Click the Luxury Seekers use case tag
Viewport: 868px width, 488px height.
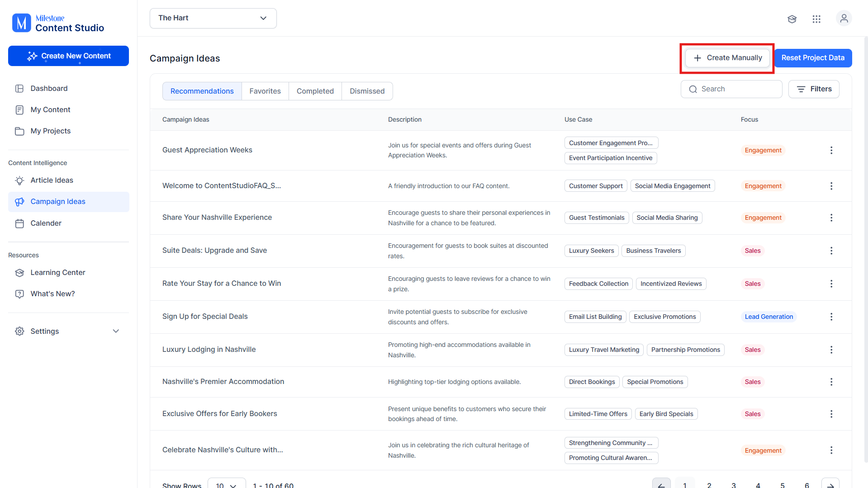click(592, 251)
